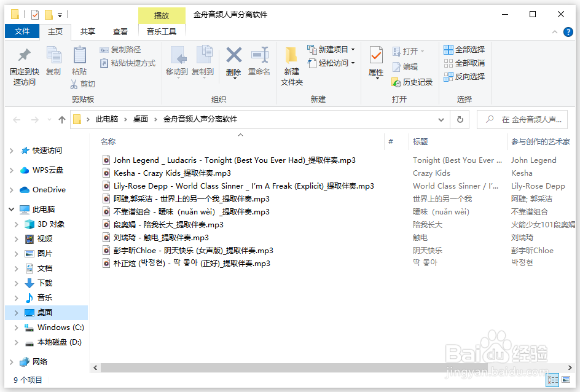Click Copy to (复制到) icon

[203, 61]
